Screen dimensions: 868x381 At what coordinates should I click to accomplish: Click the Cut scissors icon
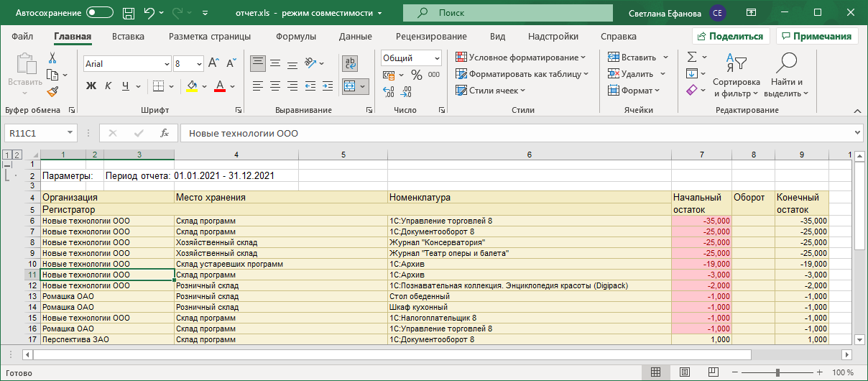(52, 58)
